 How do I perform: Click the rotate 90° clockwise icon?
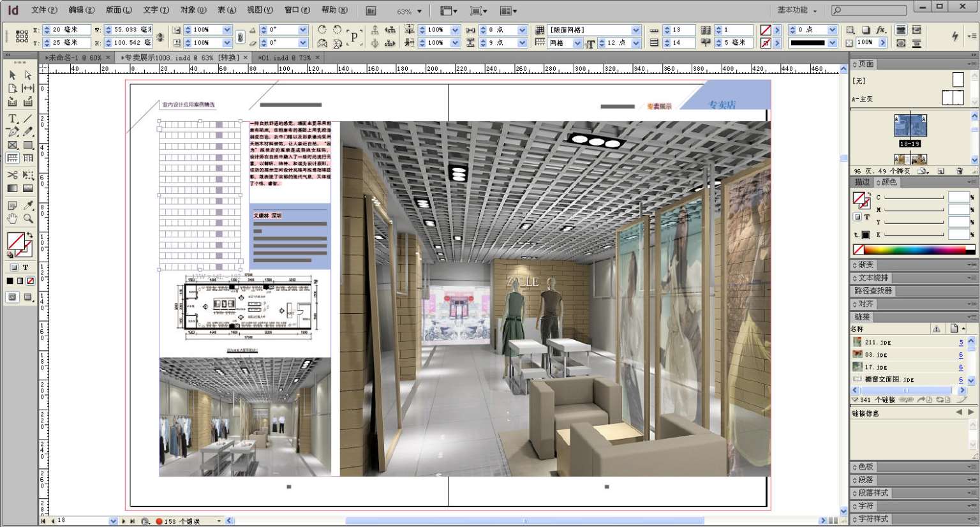point(322,30)
